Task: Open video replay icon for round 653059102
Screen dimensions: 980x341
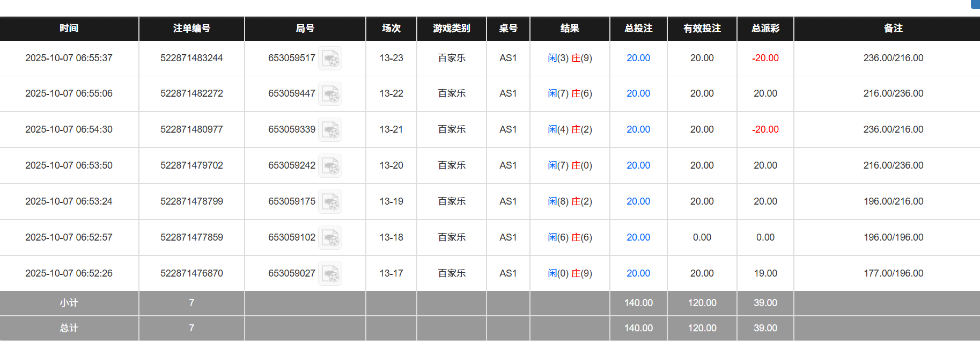Action: (330, 238)
